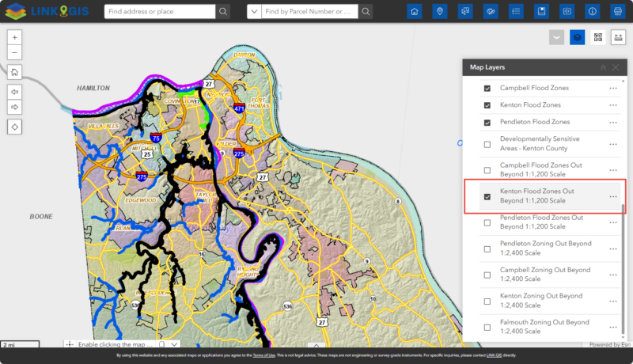This screenshot has height=364, width=633.
Task: Check Kenton Zoning Out Beyond 1:2,400
Action: coord(487,301)
